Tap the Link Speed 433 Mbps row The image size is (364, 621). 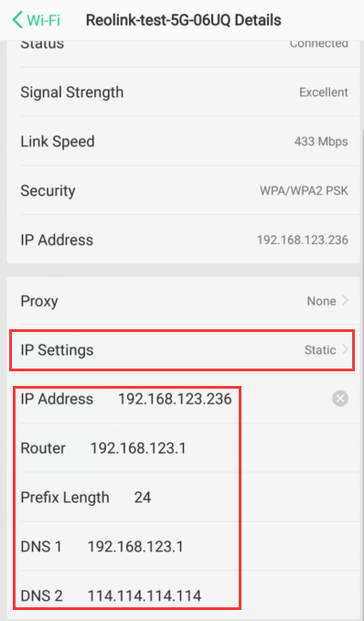pos(184,142)
